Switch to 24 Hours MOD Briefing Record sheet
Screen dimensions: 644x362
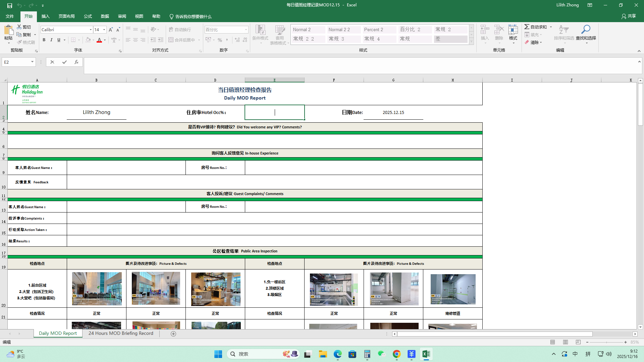click(x=121, y=333)
